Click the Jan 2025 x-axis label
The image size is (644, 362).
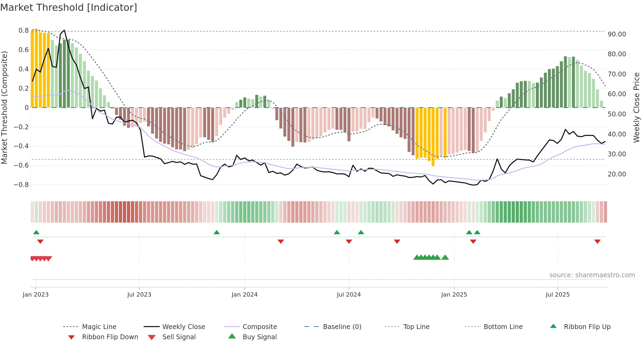click(454, 294)
